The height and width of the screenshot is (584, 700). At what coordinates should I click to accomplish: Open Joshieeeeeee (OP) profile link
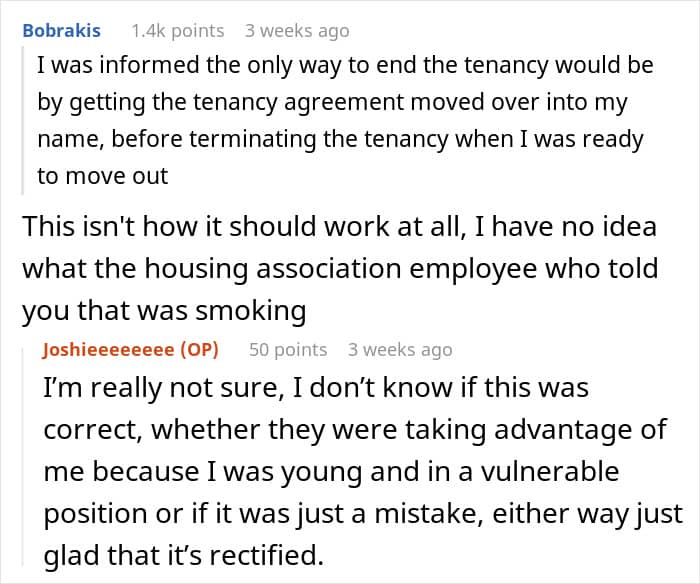pos(130,349)
